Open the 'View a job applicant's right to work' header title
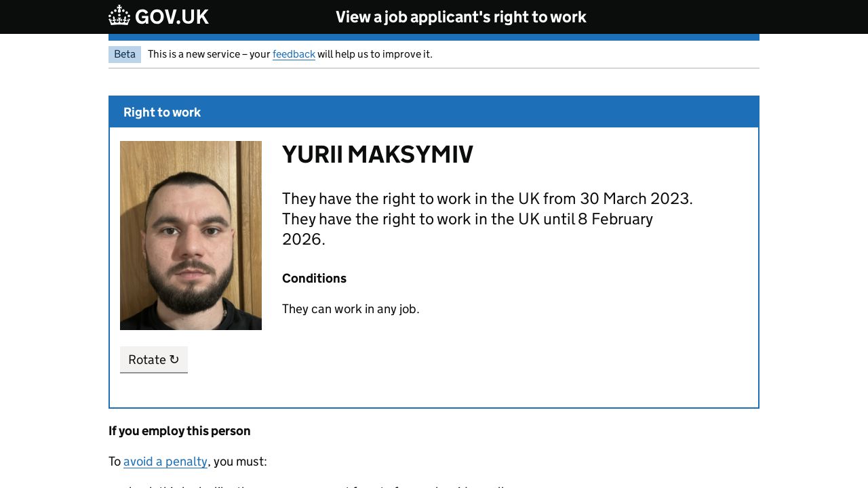The height and width of the screenshot is (488, 868). tap(460, 17)
